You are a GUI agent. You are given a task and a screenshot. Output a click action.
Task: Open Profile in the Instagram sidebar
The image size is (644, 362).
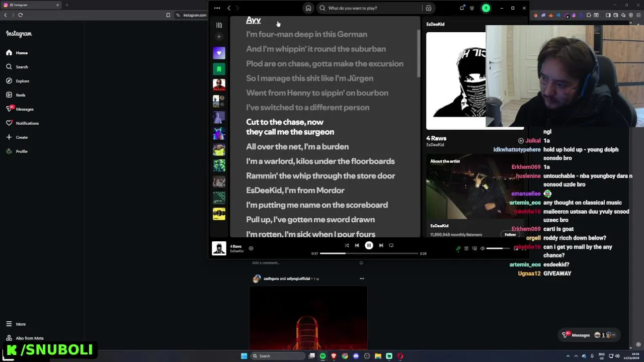17,151
